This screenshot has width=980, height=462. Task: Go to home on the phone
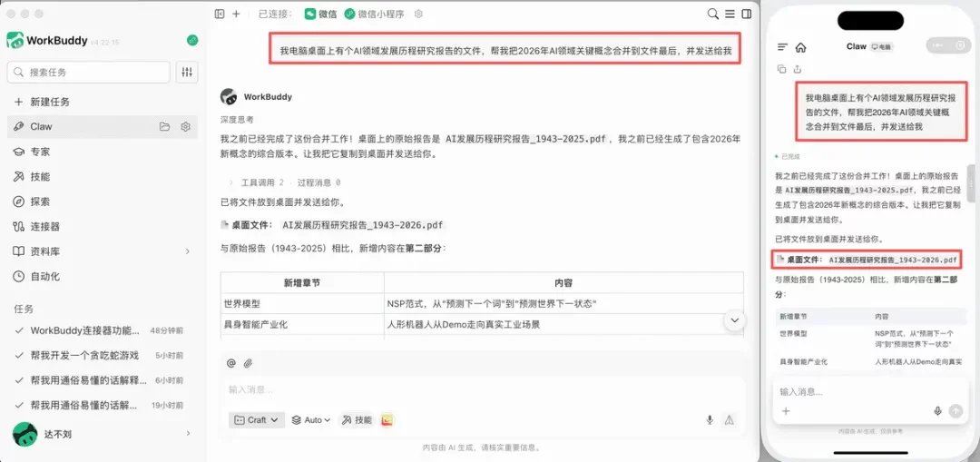tap(800, 47)
